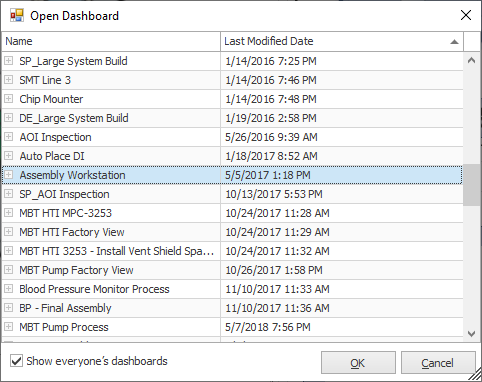The image size is (482, 382).
Task: Click the Open Dashboard title icon
Action: click(x=17, y=15)
